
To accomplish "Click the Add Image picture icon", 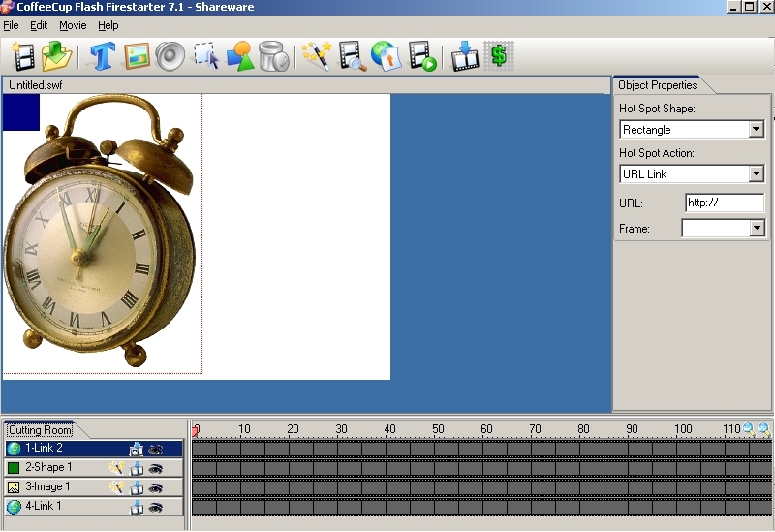I will pos(137,56).
